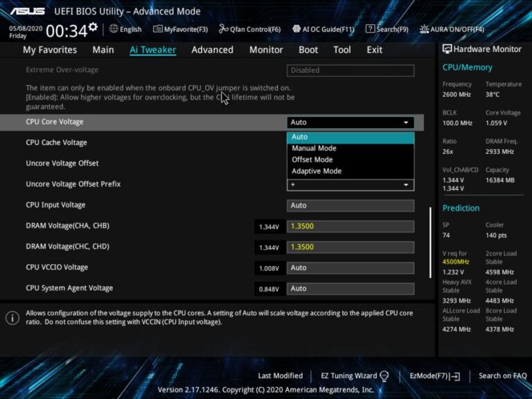Open My Favorites tab
The width and height of the screenshot is (532, 399).
50,50
